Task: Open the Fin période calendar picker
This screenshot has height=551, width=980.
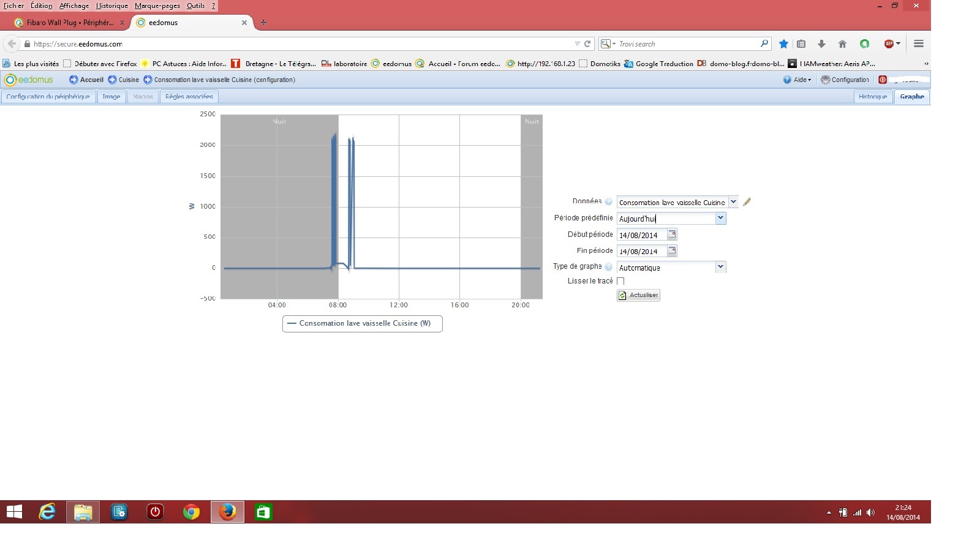Action: tap(672, 251)
